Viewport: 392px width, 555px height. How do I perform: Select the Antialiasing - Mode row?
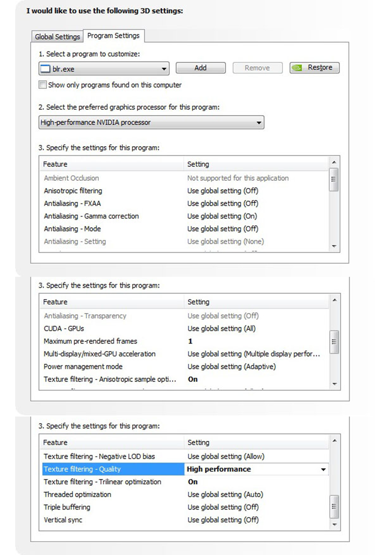(184, 229)
